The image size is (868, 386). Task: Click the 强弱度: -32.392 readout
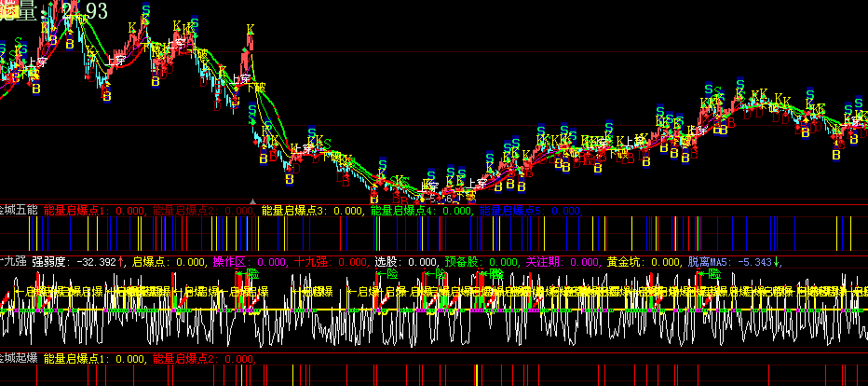click(79, 262)
